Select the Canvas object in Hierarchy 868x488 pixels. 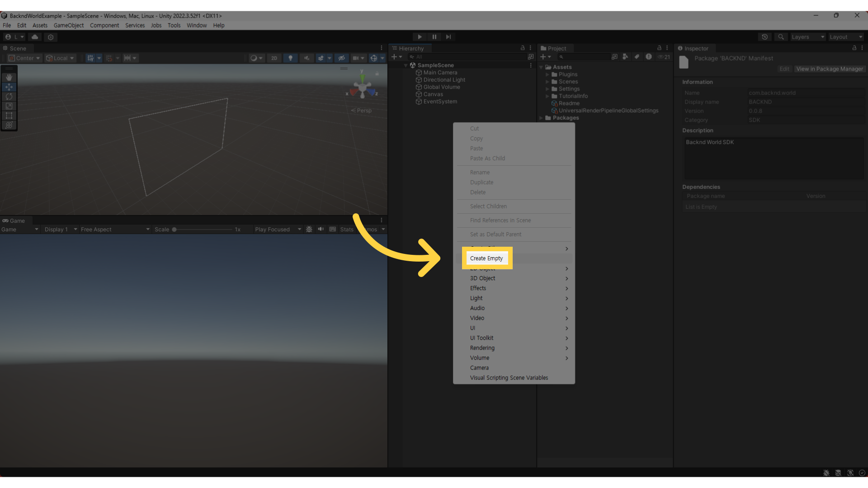coord(432,94)
